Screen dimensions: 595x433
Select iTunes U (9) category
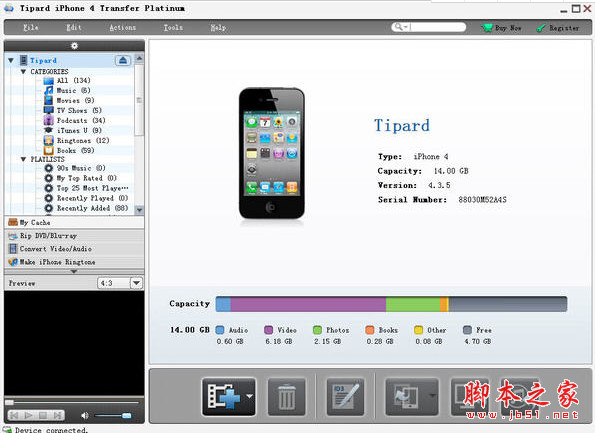72,130
